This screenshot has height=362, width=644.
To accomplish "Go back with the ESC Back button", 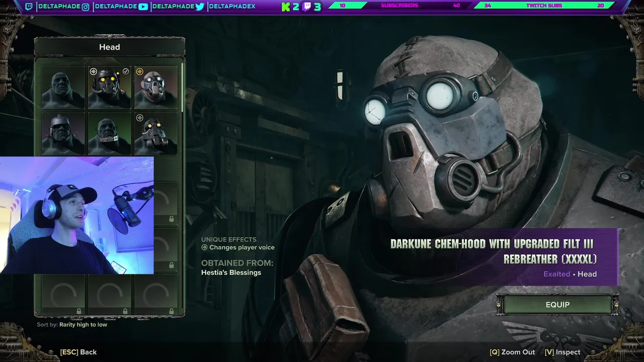I will (x=78, y=352).
